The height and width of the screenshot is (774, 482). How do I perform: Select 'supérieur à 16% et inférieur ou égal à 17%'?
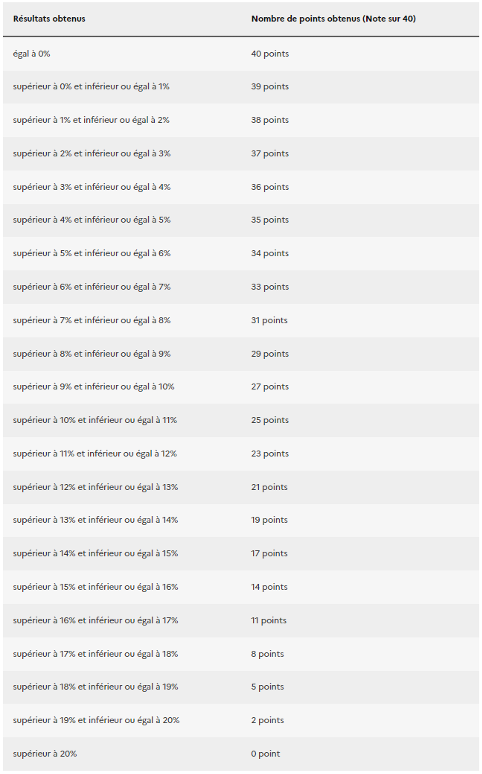tap(95, 620)
